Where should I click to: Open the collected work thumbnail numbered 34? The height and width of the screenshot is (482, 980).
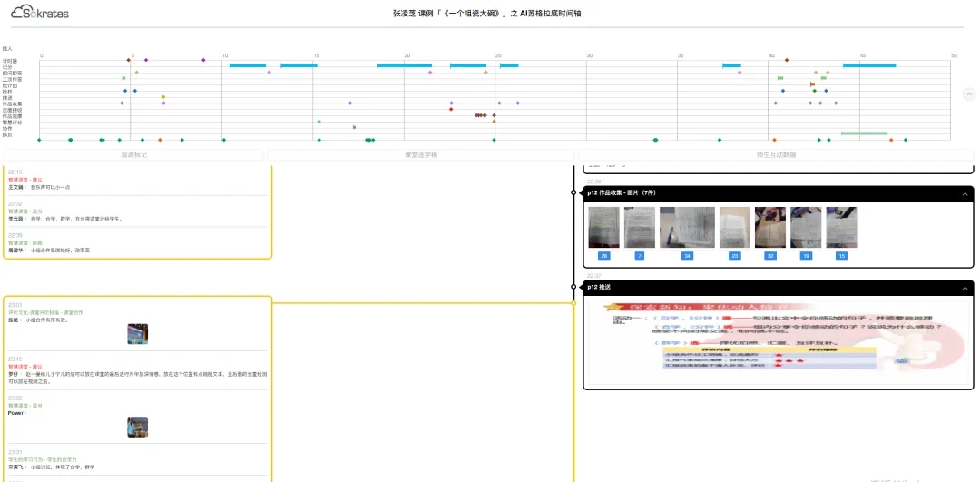(x=687, y=227)
